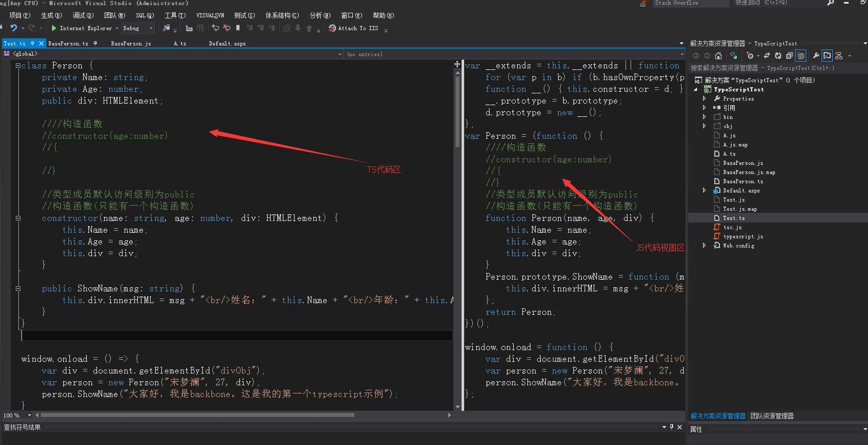Open the 项目(P) menu

pyautogui.click(x=20, y=15)
